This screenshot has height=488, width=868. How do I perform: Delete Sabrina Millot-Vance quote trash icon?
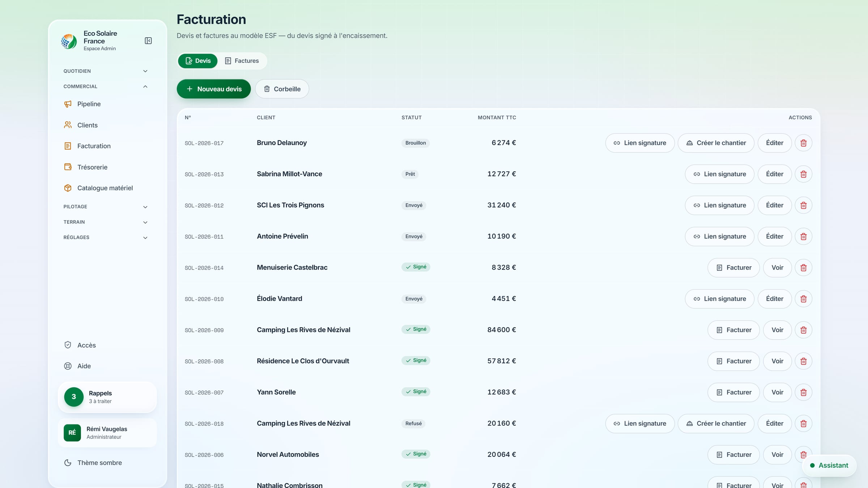[803, 174]
